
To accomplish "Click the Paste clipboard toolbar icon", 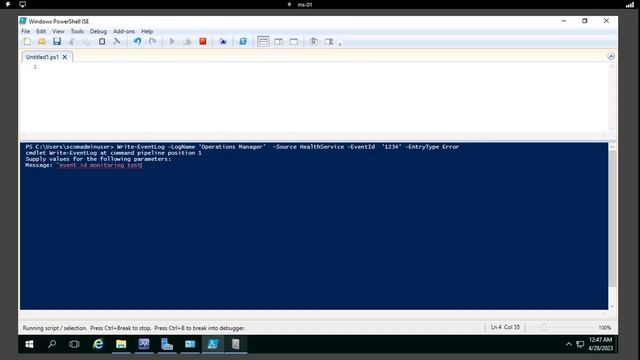I will coord(102,42).
